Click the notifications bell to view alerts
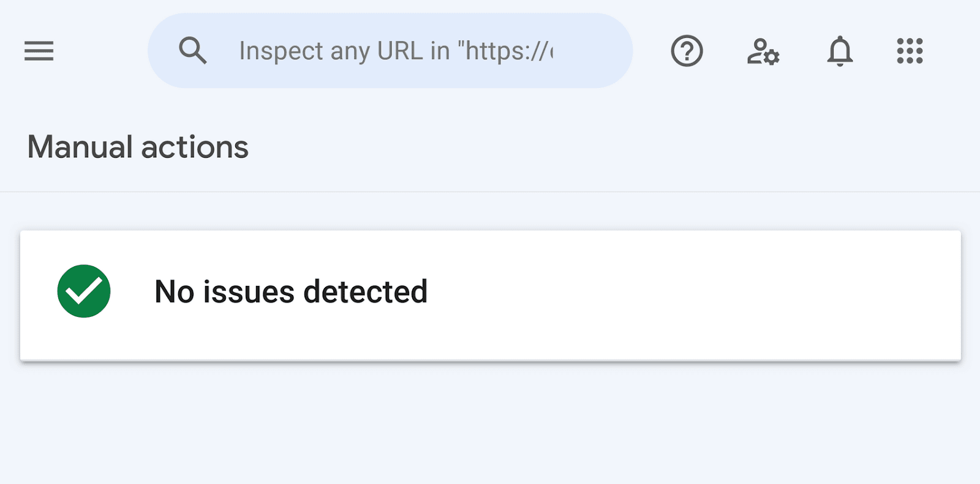The width and height of the screenshot is (980, 484). pyautogui.click(x=840, y=51)
